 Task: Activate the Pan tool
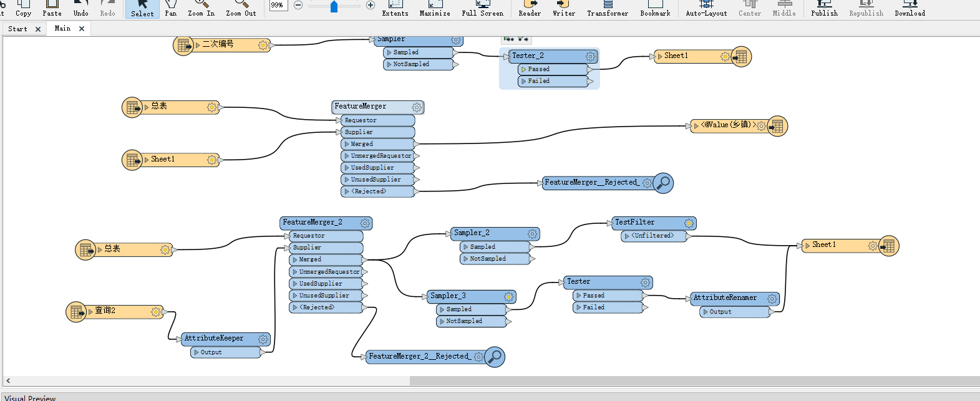pos(170,8)
